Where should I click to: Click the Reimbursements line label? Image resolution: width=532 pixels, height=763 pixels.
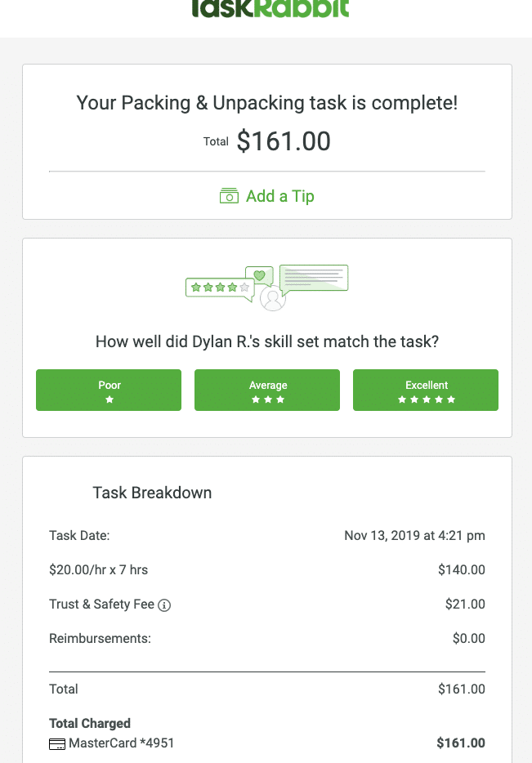(x=100, y=639)
